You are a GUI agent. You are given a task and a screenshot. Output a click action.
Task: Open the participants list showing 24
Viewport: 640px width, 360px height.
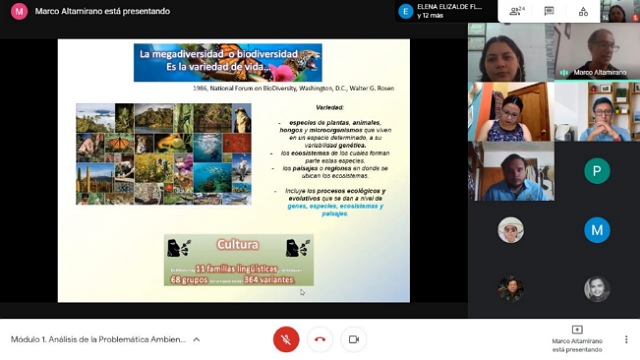[516, 11]
